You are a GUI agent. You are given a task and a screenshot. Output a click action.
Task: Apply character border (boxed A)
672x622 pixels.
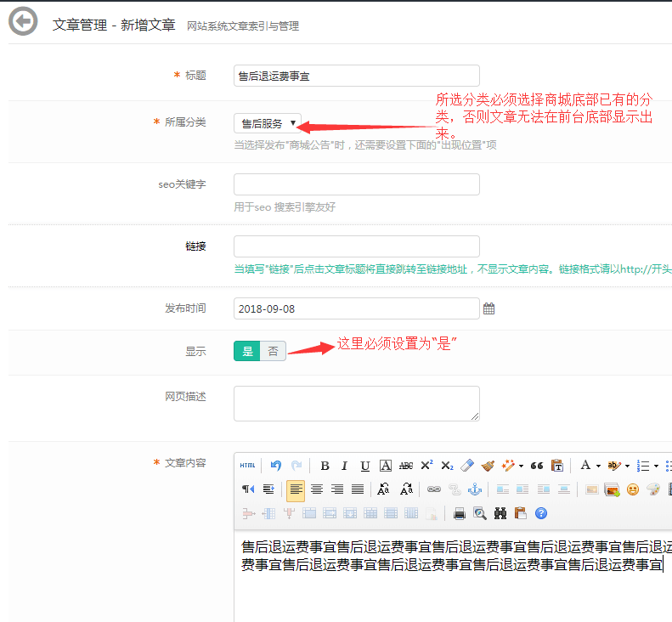[386, 466]
